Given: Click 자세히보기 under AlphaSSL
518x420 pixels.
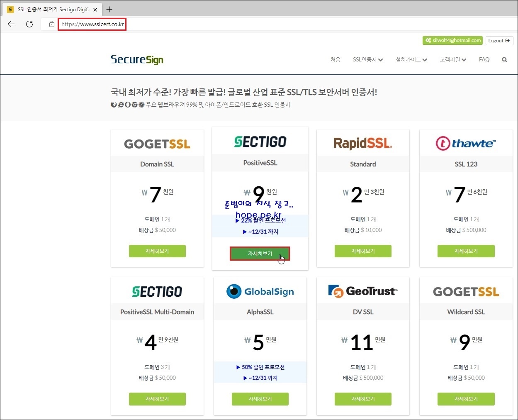Looking at the screenshot, I should (260, 399).
